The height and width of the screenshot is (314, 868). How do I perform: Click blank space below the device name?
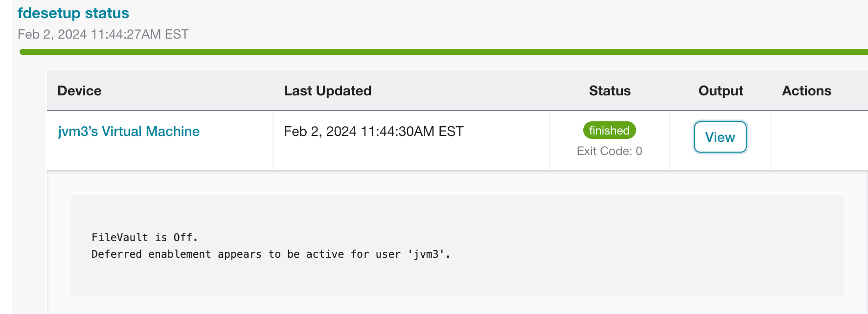click(160, 157)
